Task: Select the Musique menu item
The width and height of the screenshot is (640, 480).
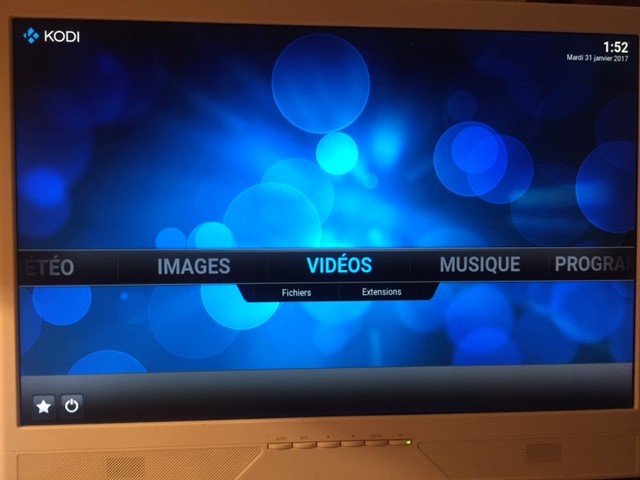Action: coord(480,264)
